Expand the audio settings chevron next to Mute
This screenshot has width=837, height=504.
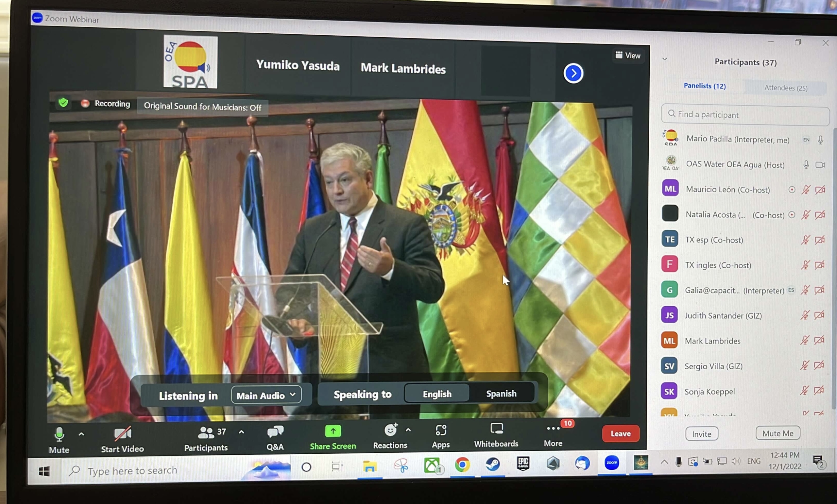81,434
